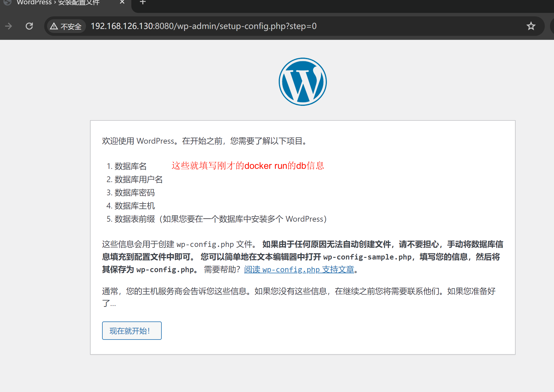Close the WordPress 安装配置文件 tab
Viewport: 554px width, 392px height.
[x=122, y=2]
